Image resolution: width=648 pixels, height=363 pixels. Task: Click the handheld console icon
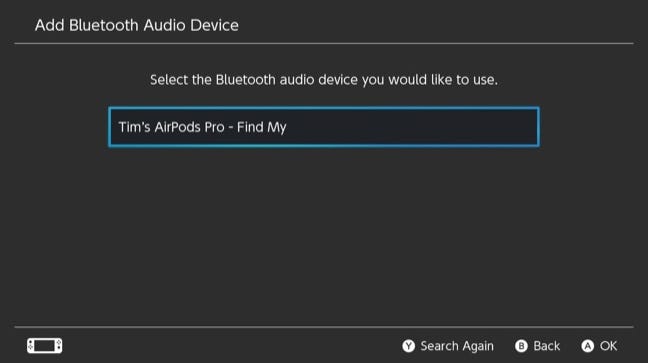coord(45,346)
